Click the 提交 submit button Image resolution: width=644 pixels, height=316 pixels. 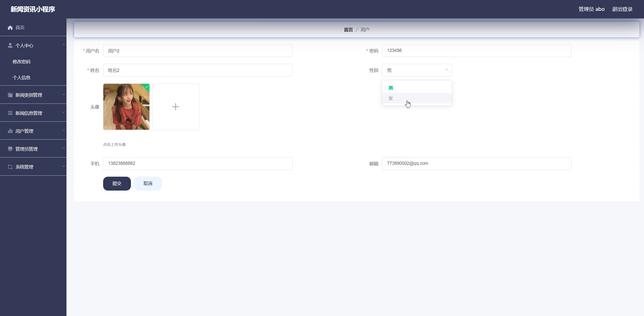click(x=117, y=183)
